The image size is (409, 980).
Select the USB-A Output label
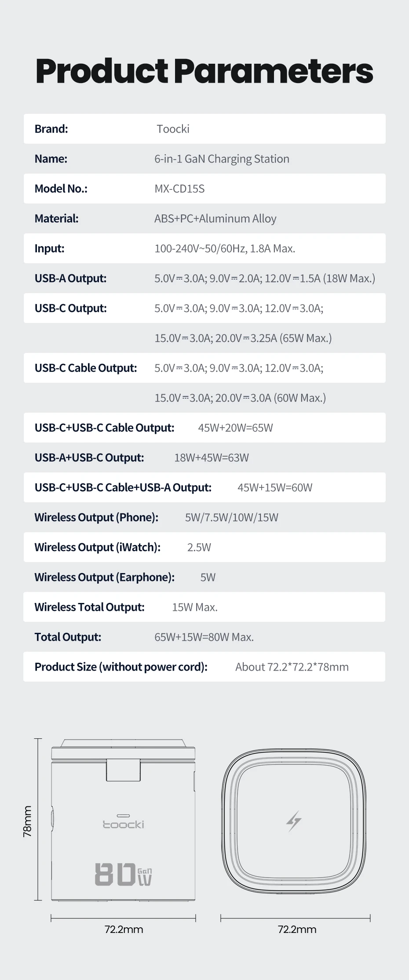click(70, 278)
